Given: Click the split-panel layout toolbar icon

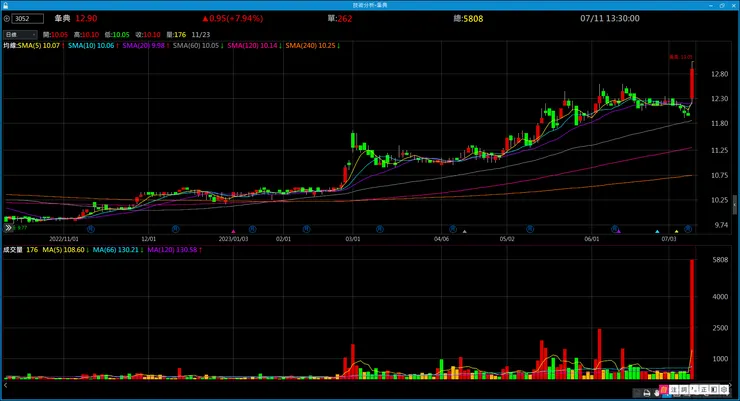Looking at the screenshot, I should (x=714, y=390).
